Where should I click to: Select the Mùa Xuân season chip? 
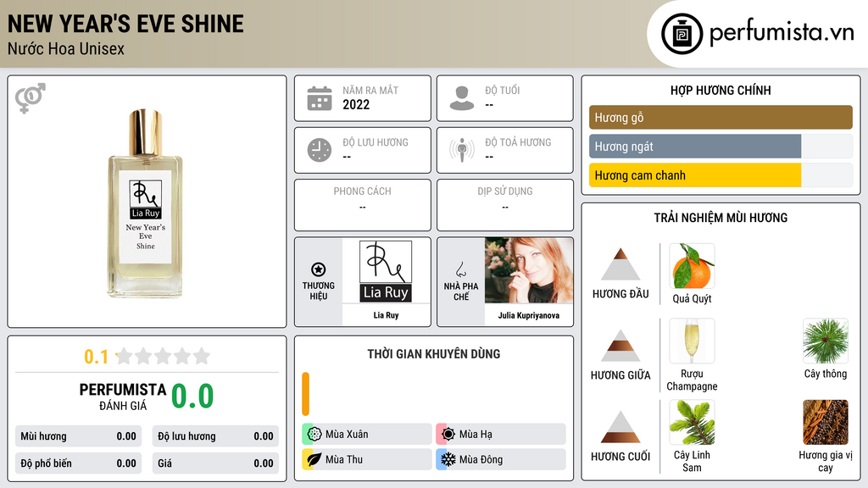pyautogui.click(x=367, y=435)
